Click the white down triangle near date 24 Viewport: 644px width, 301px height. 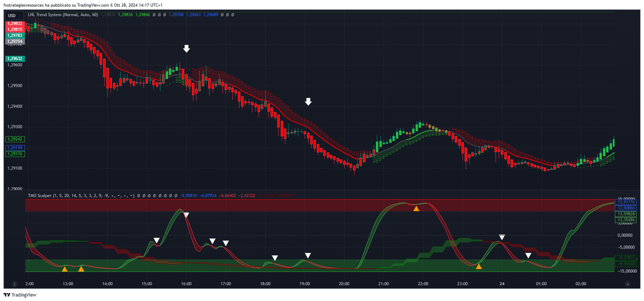point(502,237)
